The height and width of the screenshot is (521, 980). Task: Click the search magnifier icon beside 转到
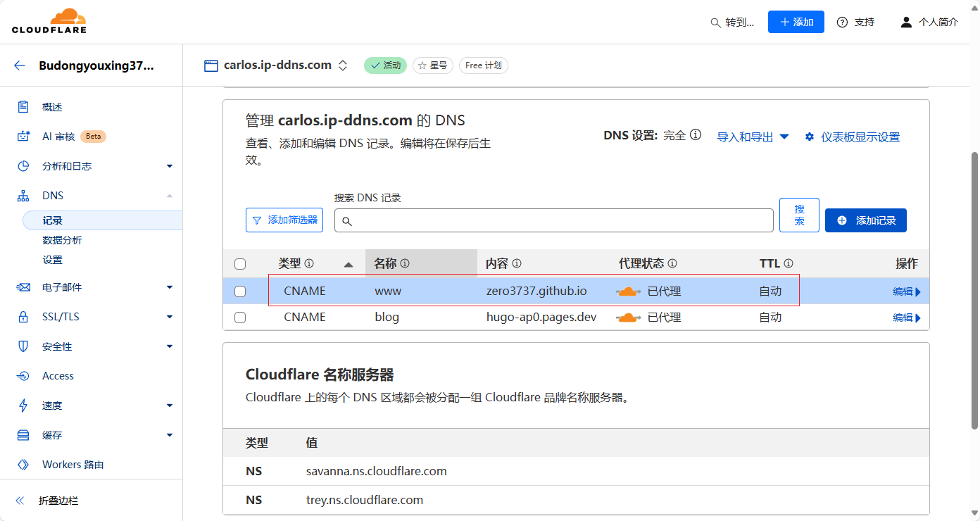715,23
